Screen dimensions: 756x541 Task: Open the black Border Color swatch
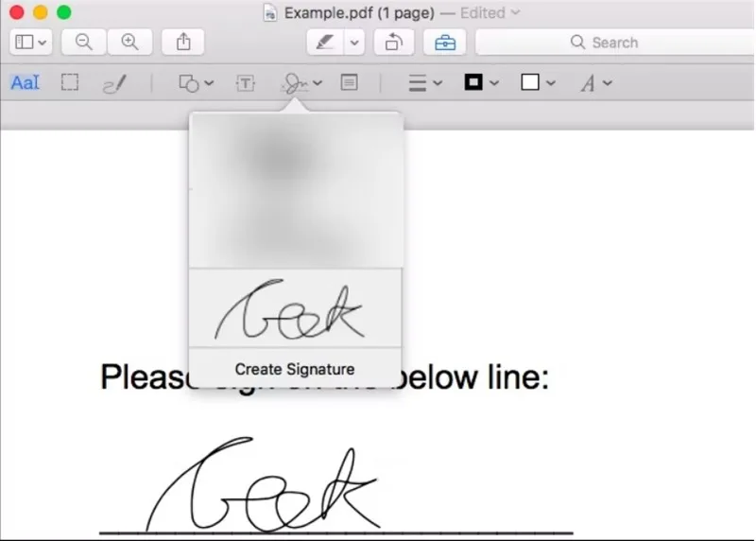(481, 82)
